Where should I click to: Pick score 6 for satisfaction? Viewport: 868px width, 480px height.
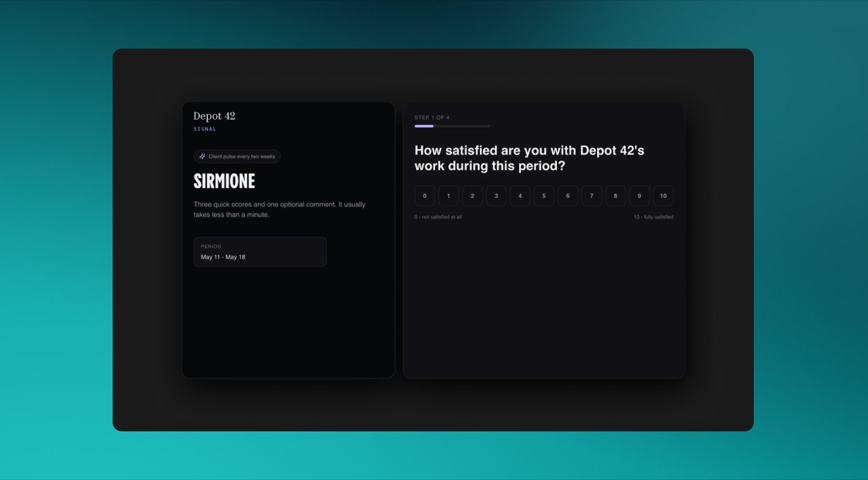click(568, 195)
